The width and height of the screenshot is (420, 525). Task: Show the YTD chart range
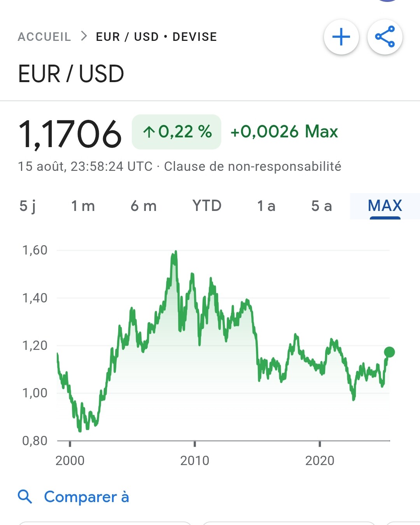tap(206, 206)
